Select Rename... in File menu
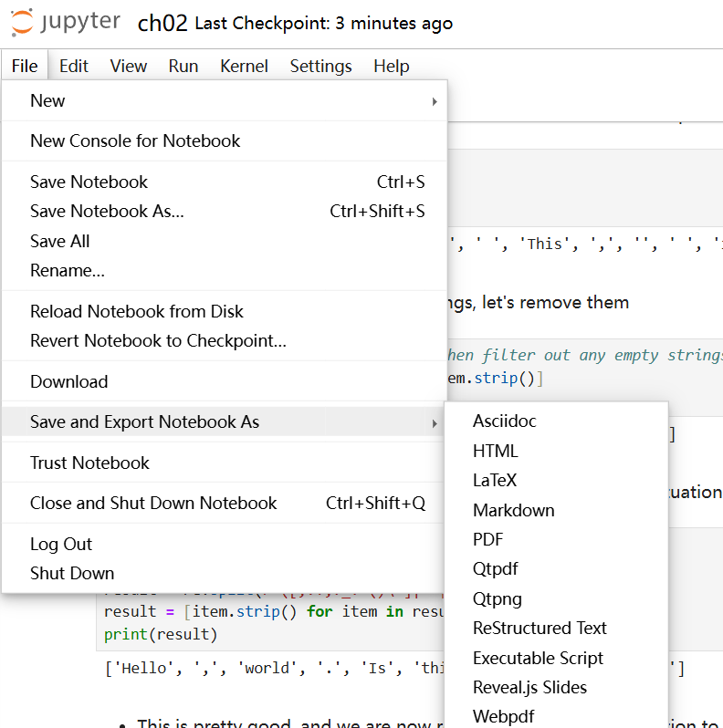 pos(225,270)
